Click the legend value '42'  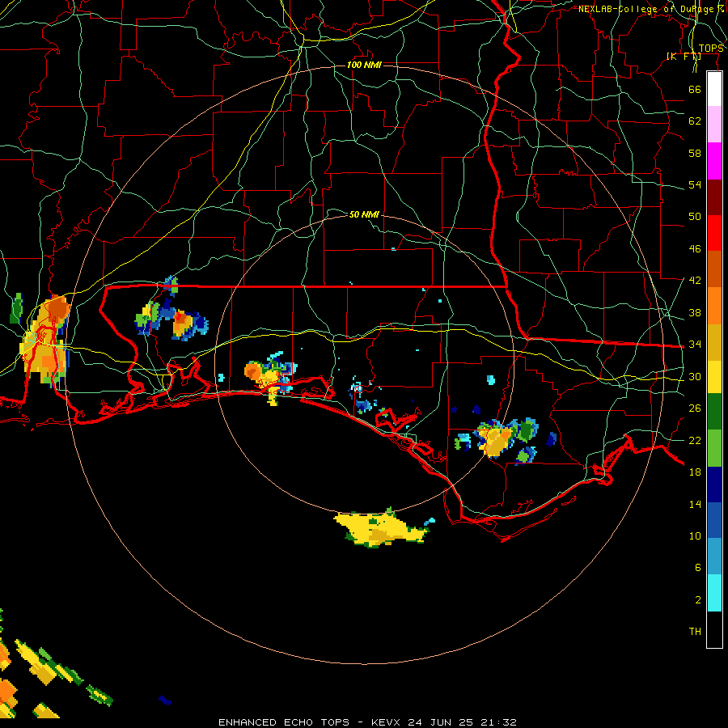pyautogui.click(x=695, y=281)
